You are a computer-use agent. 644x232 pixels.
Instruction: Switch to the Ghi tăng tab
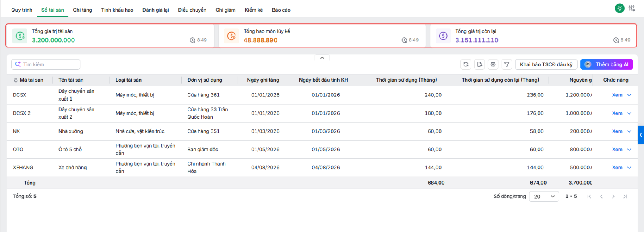83,10
